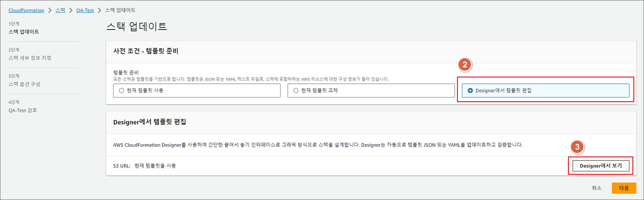Open the QA-Test breadcrumb link

[x=85, y=10]
